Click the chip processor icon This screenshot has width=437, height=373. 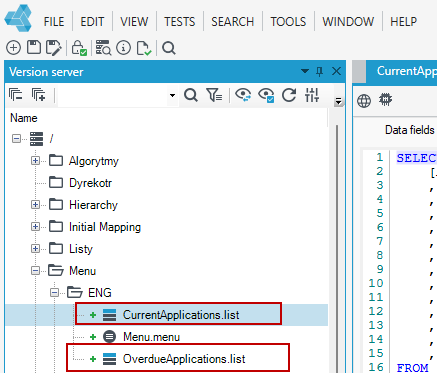pyautogui.click(x=385, y=99)
